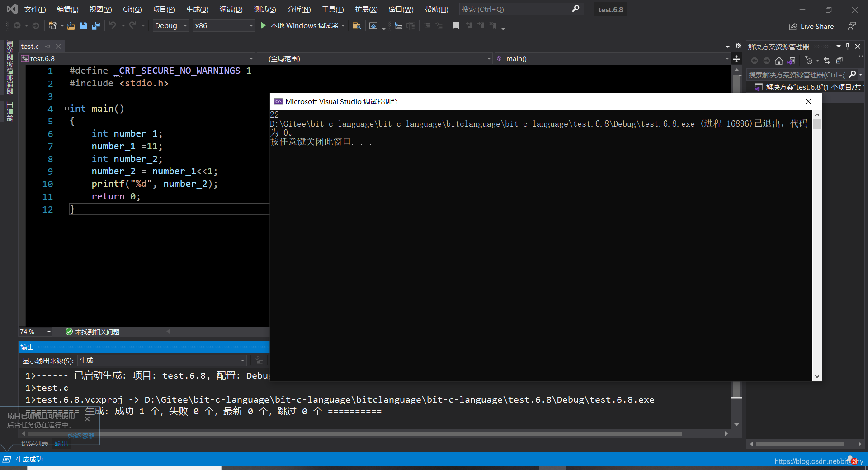This screenshot has width=868, height=470.
Task: Open the Extensions (扩展) menu
Action: [x=366, y=9]
